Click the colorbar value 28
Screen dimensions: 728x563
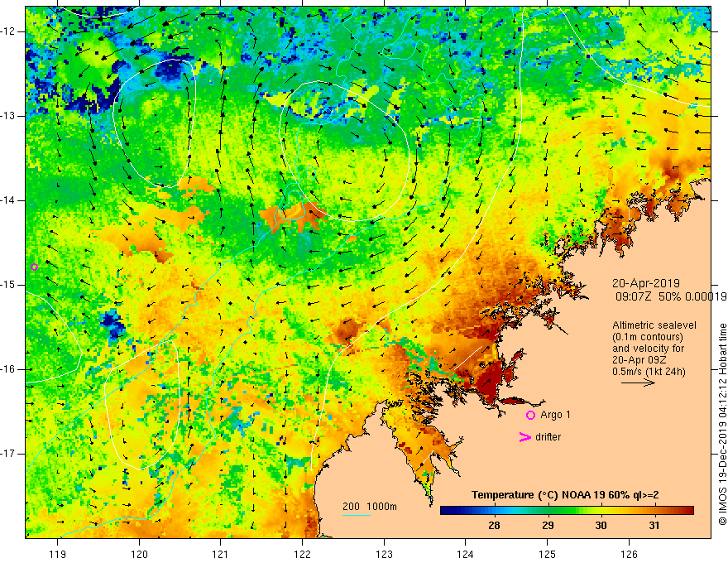tap(494, 526)
